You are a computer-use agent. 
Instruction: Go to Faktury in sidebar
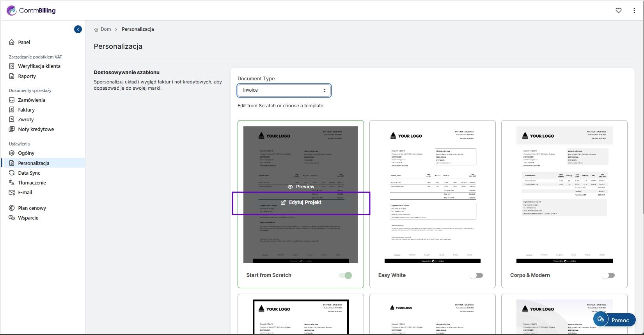point(26,110)
